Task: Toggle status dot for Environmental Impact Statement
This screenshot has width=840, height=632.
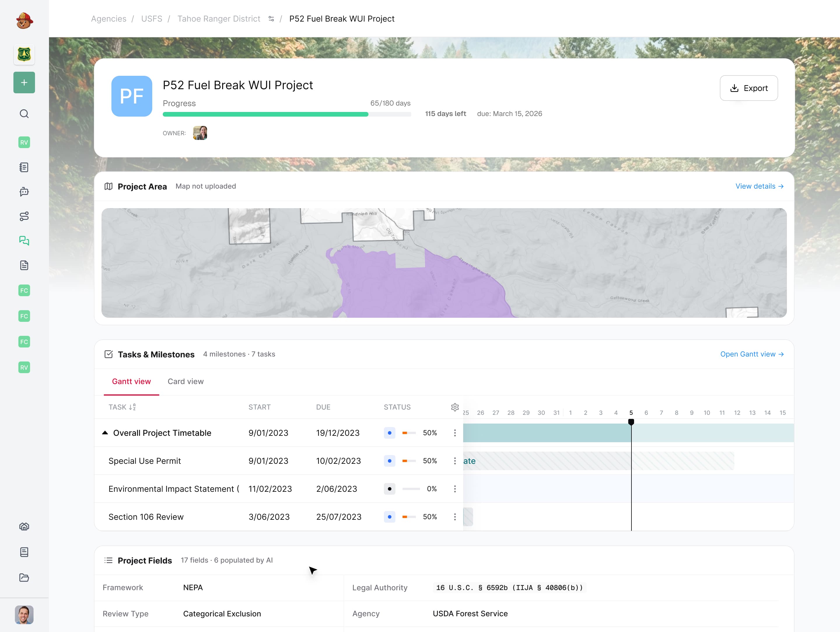Action: [x=390, y=489]
